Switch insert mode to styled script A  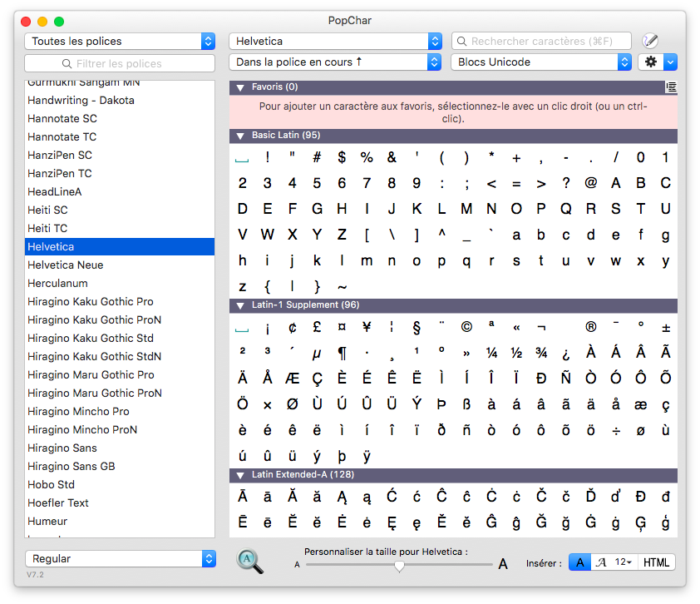[x=601, y=562]
